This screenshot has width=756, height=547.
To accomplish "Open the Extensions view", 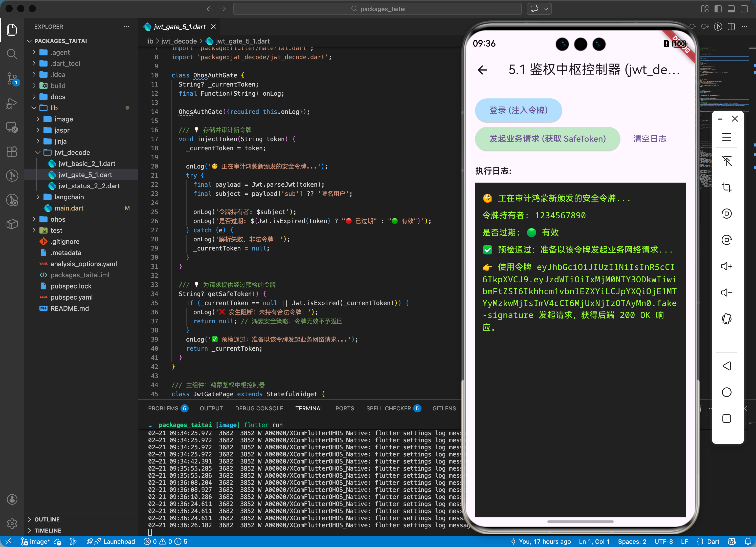I will tap(12, 152).
